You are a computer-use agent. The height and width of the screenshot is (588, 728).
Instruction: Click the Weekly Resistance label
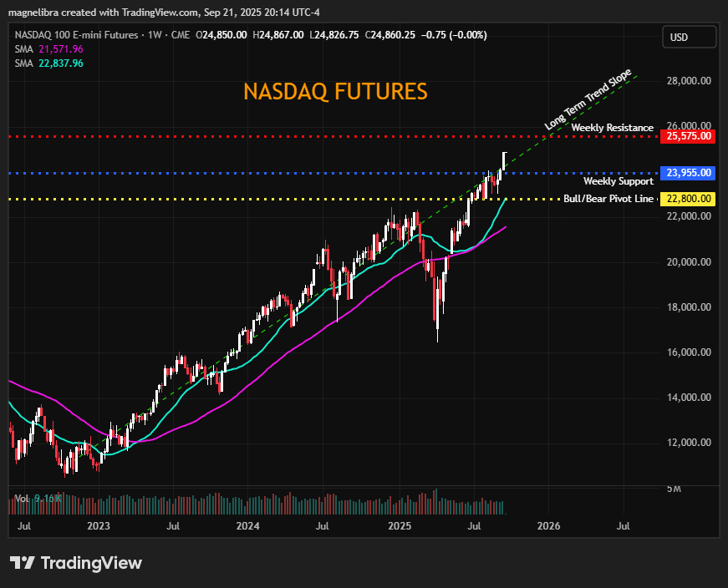pos(613,128)
